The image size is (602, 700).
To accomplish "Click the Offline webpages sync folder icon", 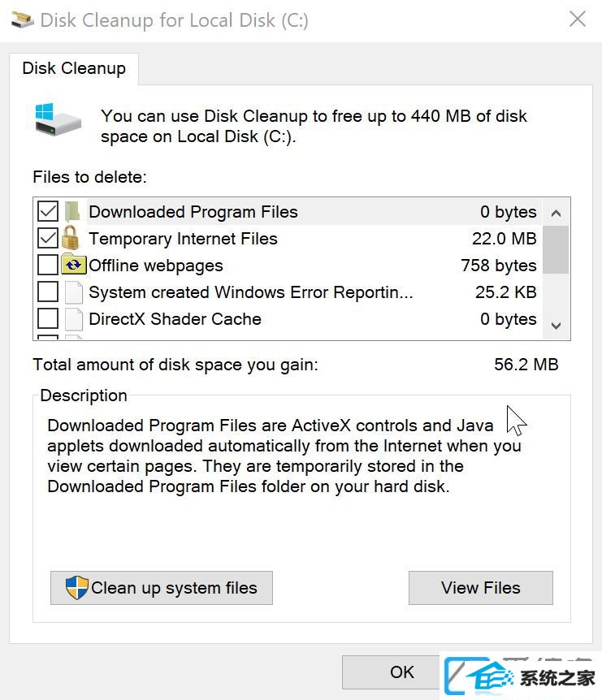I will pos(73,264).
